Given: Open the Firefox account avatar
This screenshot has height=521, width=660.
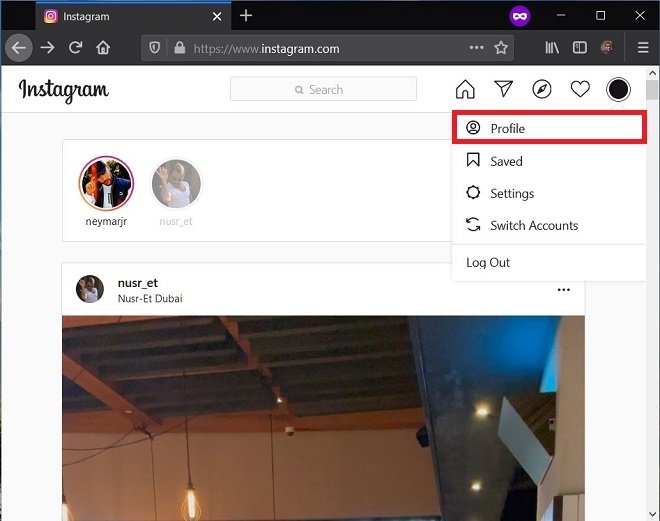Looking at the screenshot, I should (x=607, y=47).
